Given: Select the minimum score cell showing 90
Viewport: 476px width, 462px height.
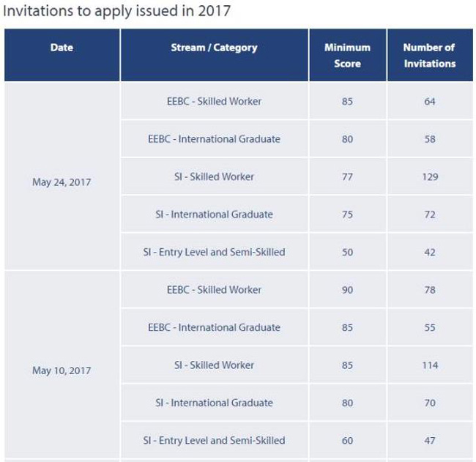Looking at the screenshot, I should tap(347, 290).
